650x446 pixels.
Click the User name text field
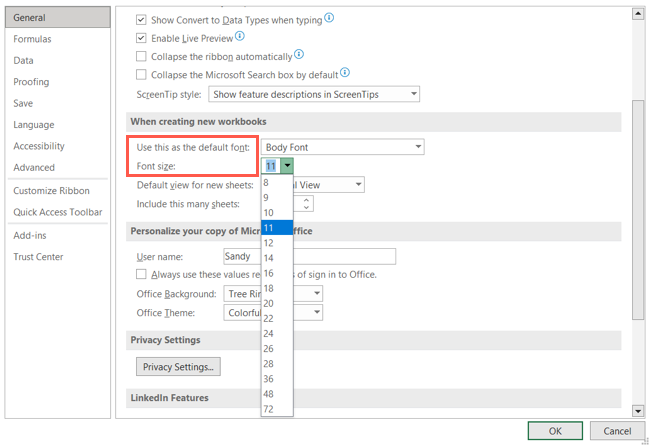point(308,256)
